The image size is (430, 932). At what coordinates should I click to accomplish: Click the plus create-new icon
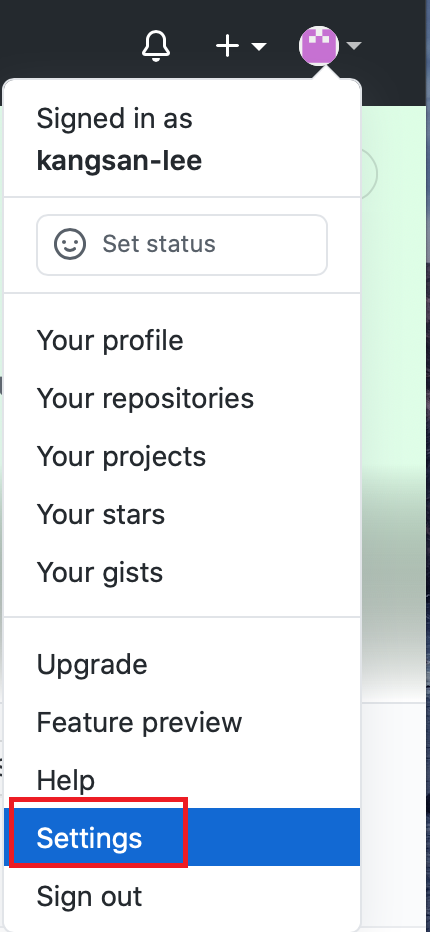[x=227, y=46]
